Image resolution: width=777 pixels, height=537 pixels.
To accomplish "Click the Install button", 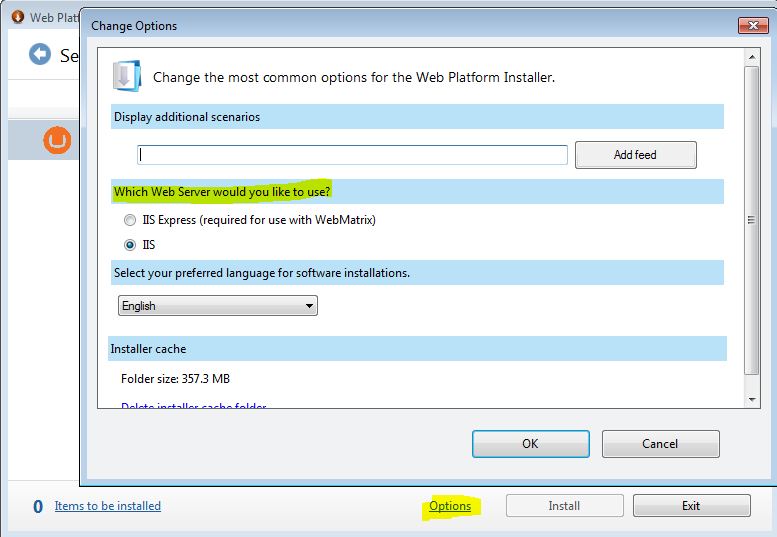I will pyautogui.click(x=564, y=506).
